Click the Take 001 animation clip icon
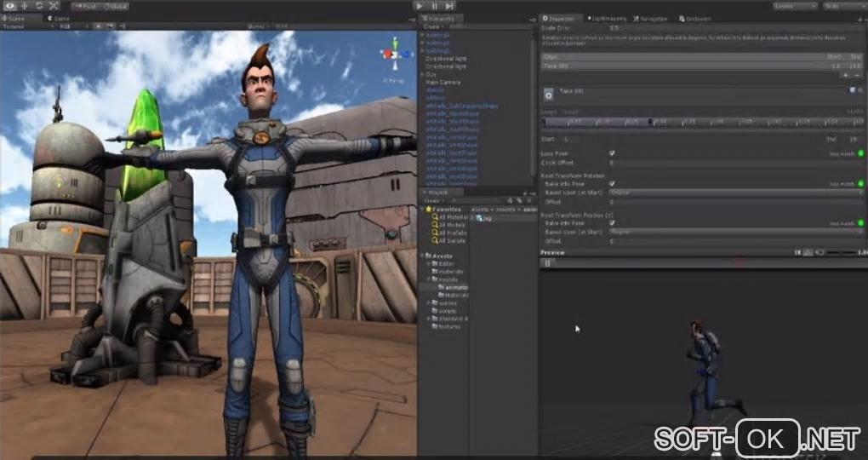This screenshot has width=868, height=460. pyautogui.click(x=548, y=95)
